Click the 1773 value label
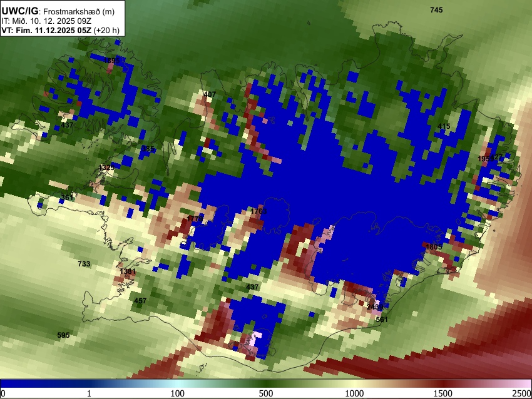Image resolution: width=532 pixels, height=399 pixels. tap(195, 219)
